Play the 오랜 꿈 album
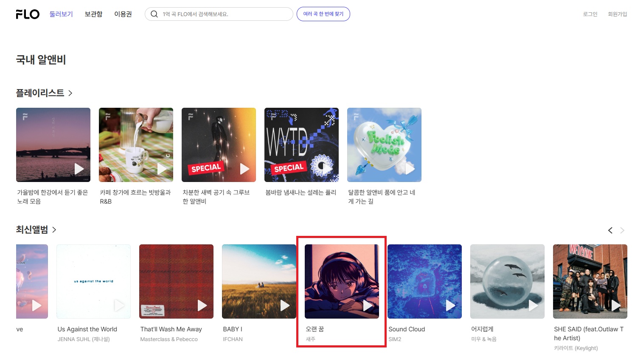643x364 pixels. 368,305
